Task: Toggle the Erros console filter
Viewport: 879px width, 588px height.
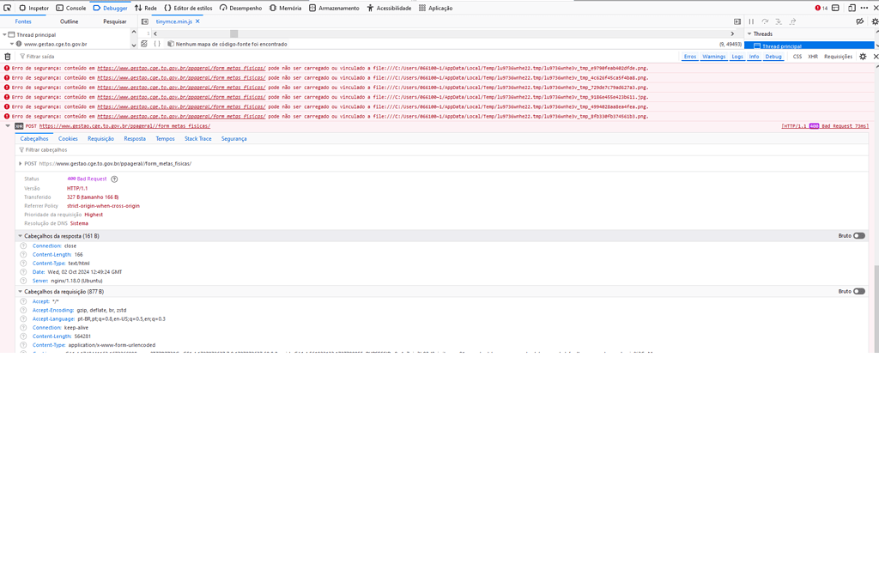Action: (689, 57)
